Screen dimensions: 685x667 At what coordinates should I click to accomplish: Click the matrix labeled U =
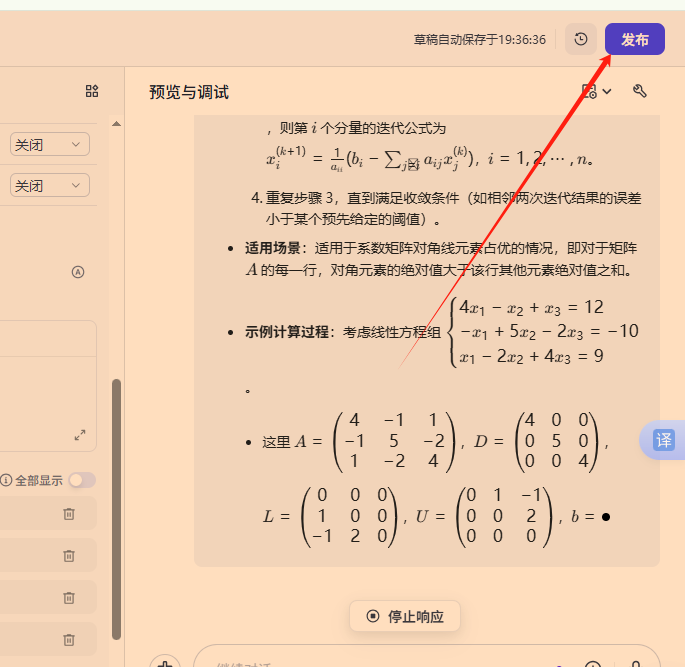[x=504, y=517]
